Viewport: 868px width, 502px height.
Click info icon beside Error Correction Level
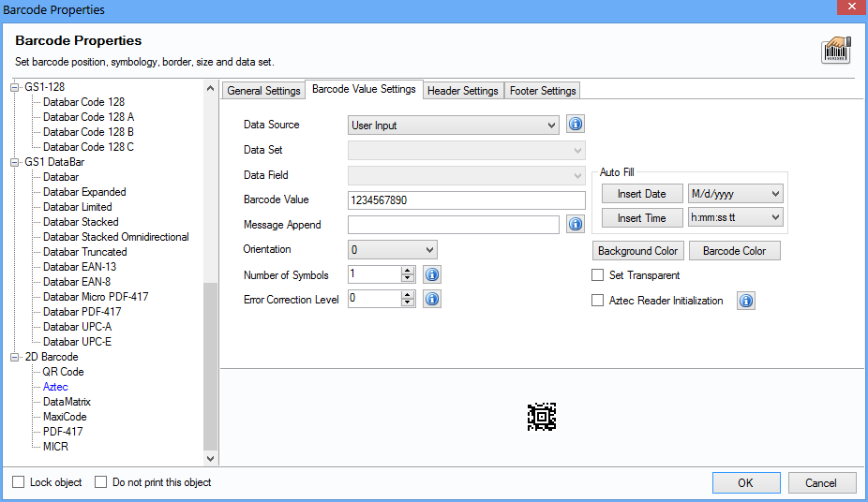pos(432,300)
